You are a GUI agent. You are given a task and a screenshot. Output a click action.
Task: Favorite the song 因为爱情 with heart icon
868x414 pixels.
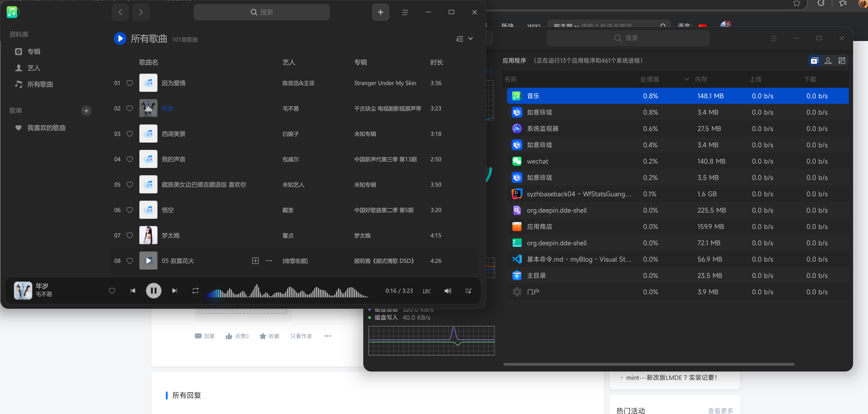[x=130, y=83]
